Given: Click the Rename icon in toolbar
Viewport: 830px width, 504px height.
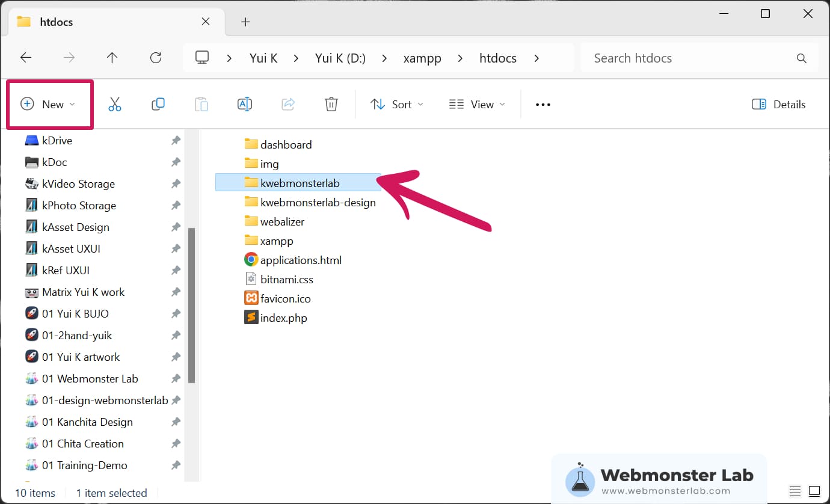Looking at the screenshot, I should coord(244,105).
